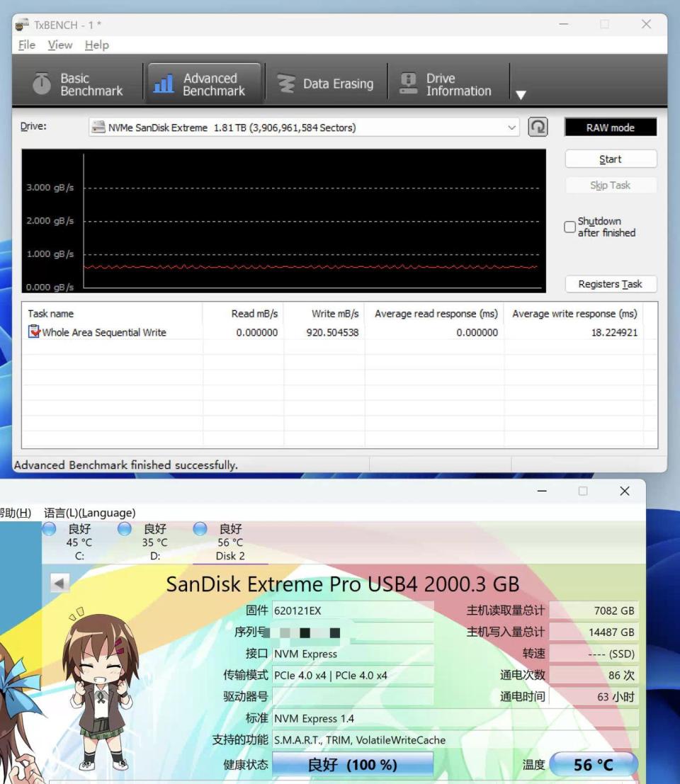Click the supported features S.M.A.R.T., TRIM field
Viewport: 680px width, 784px height.
[455, 740]
